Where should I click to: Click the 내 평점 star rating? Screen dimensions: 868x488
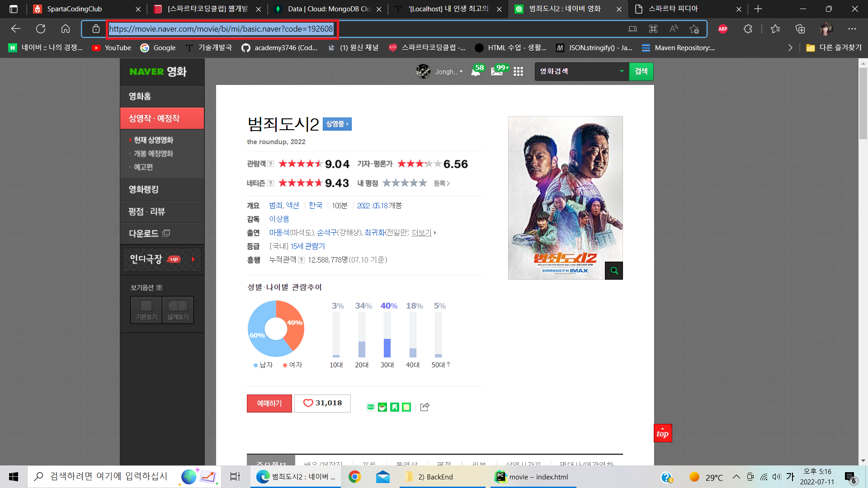[404, 183]
